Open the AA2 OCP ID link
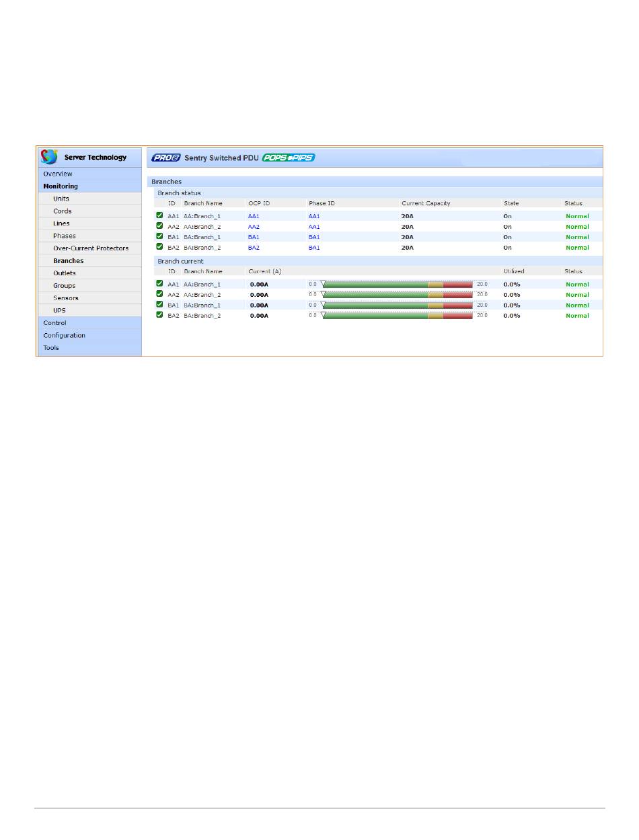 [x=254, y=227]
